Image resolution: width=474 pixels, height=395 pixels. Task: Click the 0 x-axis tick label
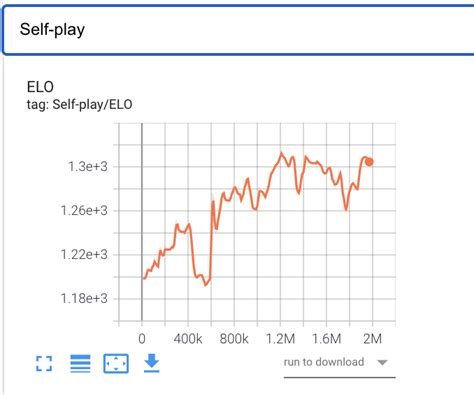(142, 339)
